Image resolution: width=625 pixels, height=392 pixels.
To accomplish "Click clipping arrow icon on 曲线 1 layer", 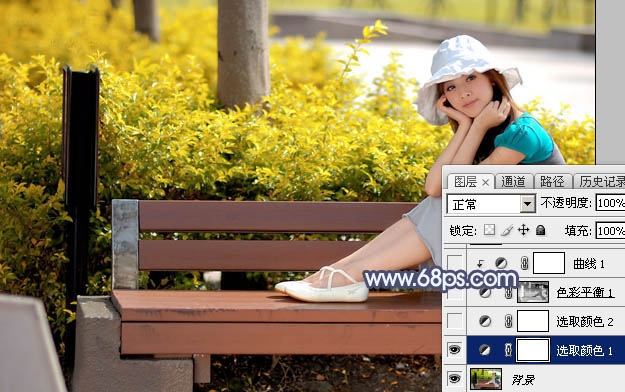I will [480, 263].
